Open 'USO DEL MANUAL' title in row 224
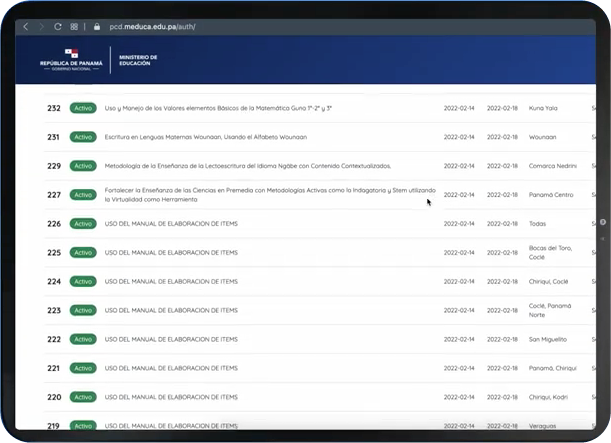This screenshot has height=443, width=611. 171,281
